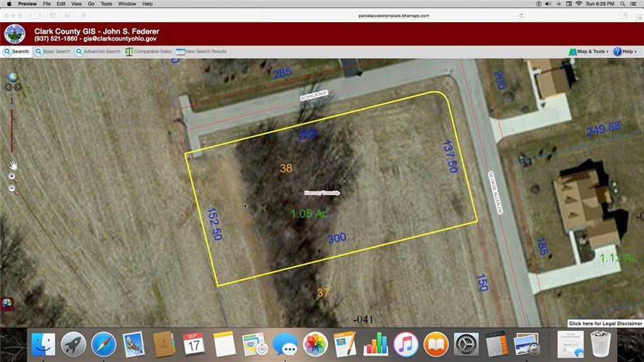644x362 pixels.
Task: Open the Tools menu in menu bar
Action: (x=106, y=4)
